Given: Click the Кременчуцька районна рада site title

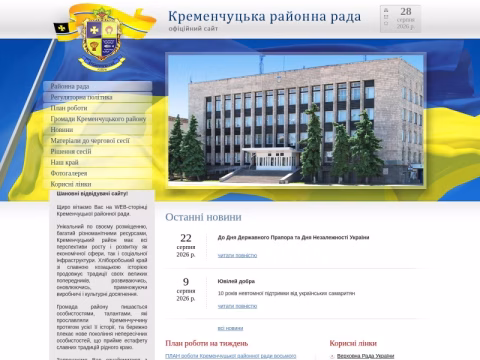Looking at the screenshot, I should (264, 16).
